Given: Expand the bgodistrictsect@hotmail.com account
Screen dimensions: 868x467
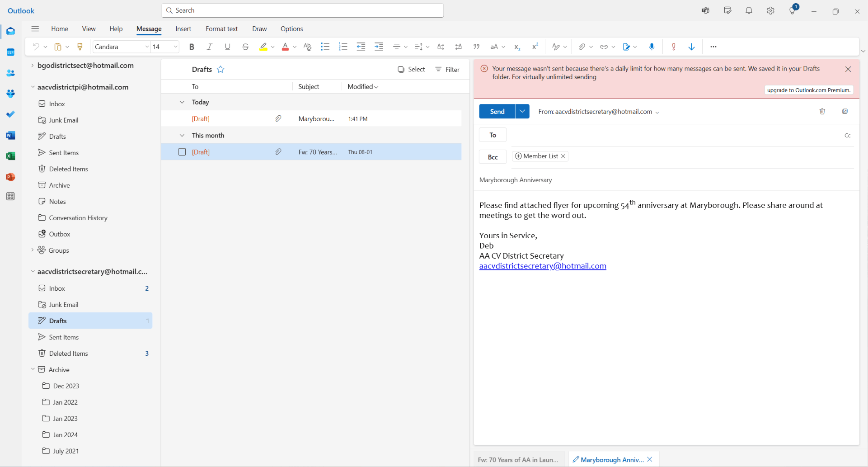Looking at the screenshot, I should [x=32, y=66].
